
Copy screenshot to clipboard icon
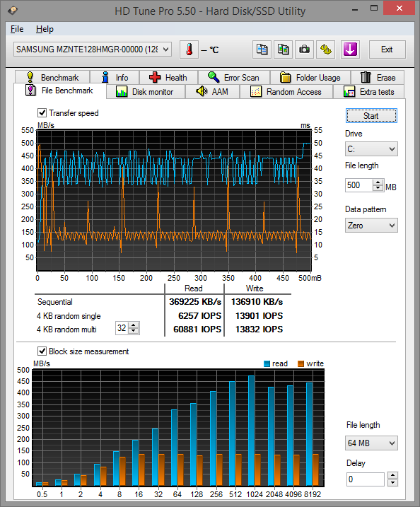click(x=283, y=49)
